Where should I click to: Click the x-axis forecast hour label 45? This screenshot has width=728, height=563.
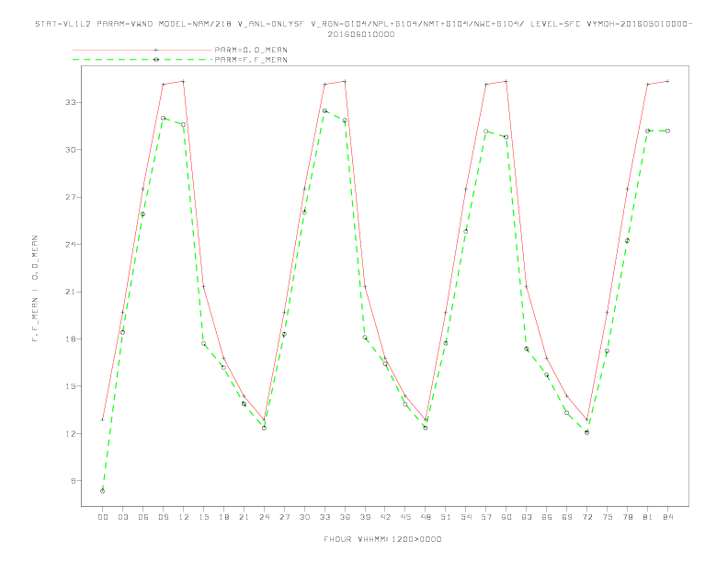pyautogui.click(x=405, y=517)
